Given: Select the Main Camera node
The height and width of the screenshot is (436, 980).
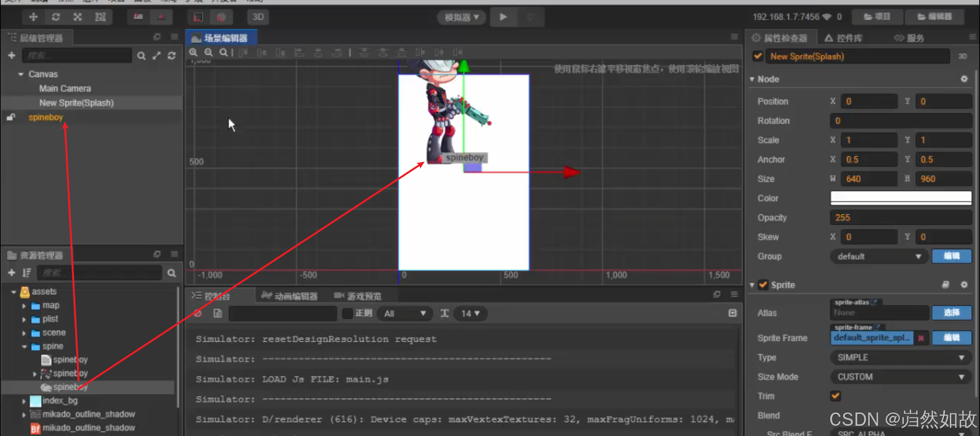Looking at the screenshot, I should (65, 88).
